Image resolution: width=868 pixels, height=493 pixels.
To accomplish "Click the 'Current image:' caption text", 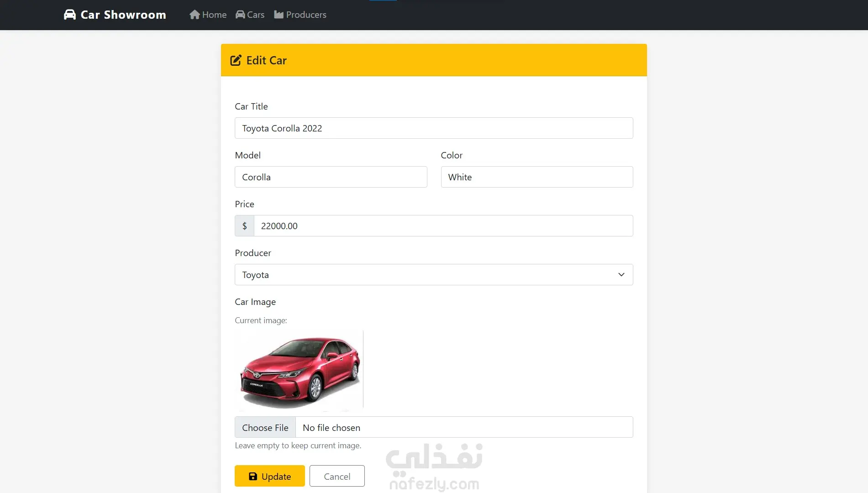I will (261, 320).
